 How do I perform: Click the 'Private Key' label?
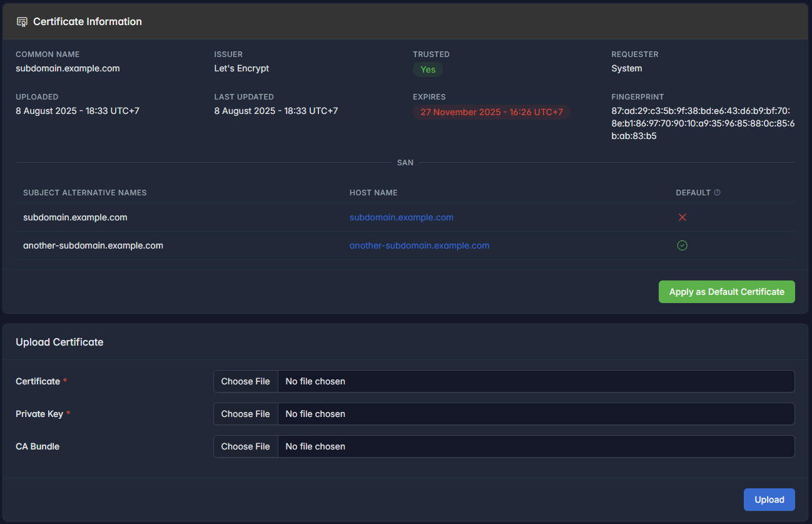pos(39,414)
